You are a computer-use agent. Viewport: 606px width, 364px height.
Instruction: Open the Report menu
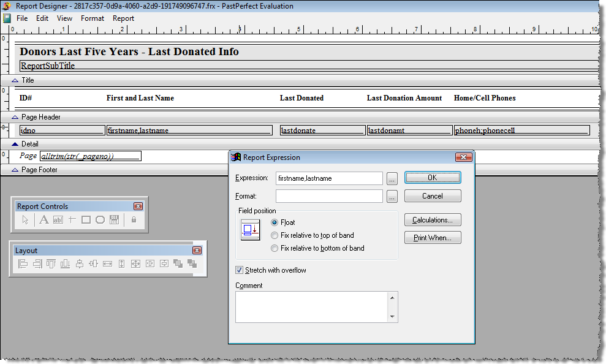tap(123, 18)
